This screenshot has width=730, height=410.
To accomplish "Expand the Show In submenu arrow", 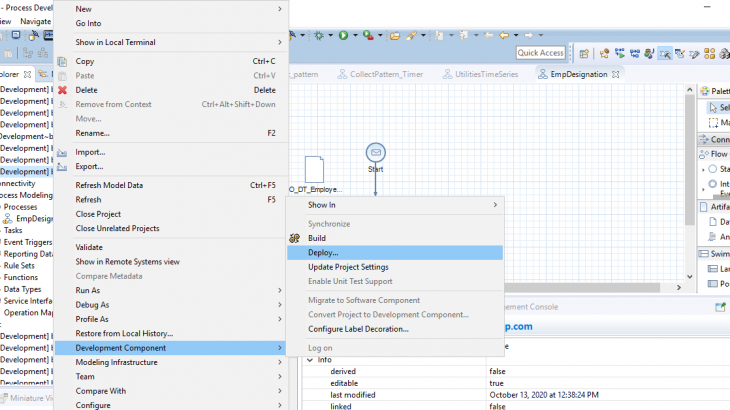I will point(495,205).
